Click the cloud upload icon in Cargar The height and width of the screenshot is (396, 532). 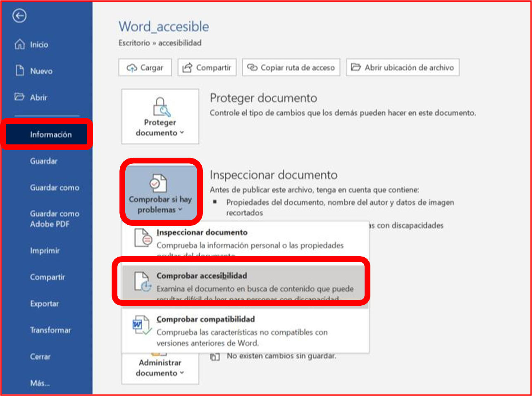[132, 68]
